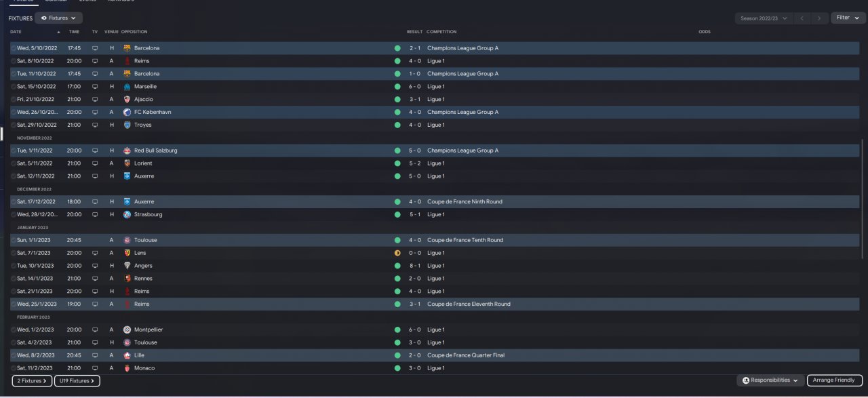Tick the circle beside Wed, 25/1/2023 fixture

coord(14,304)
